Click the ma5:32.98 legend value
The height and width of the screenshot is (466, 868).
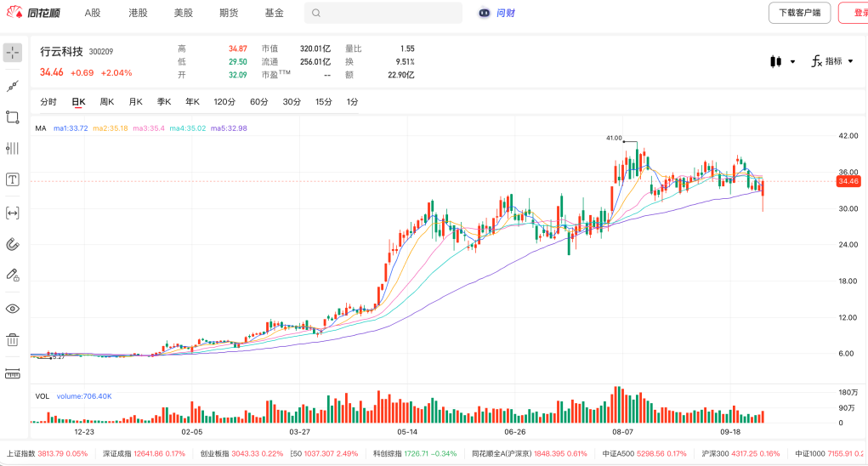coord(229,128)
